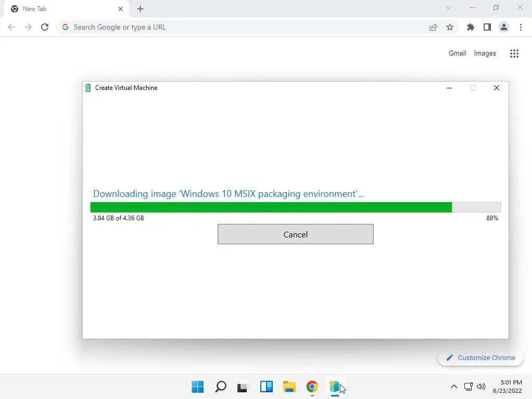
Task: Open a new tab with the plus button
Action: click(x=140, y=9)
